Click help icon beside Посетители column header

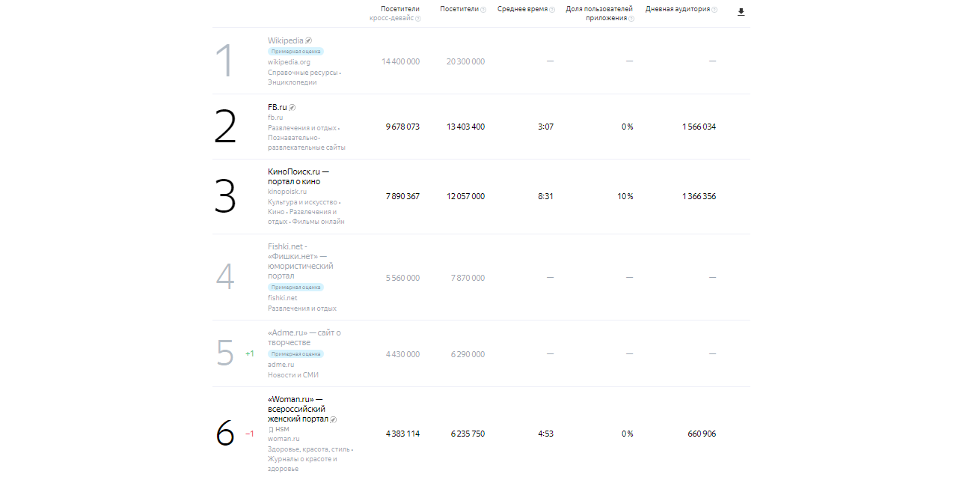(x=483, y=10)
